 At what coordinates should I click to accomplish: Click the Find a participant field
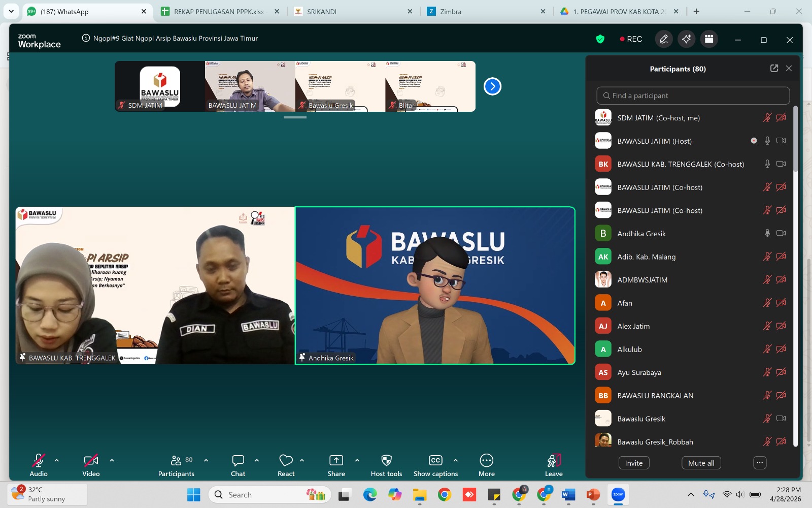(x=693, y=96)
